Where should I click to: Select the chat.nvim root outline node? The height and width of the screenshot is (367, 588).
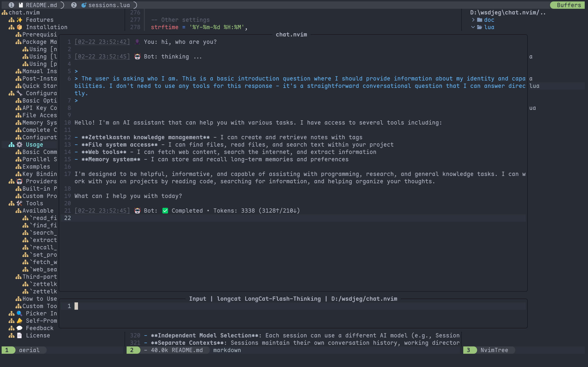click(24, 13)
